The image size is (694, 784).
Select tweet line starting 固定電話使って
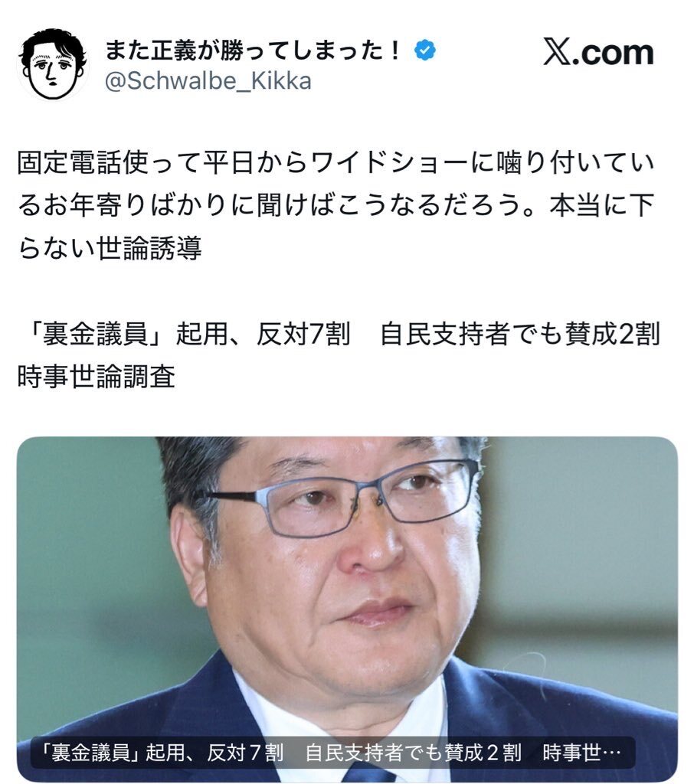(x=336, y=163)
